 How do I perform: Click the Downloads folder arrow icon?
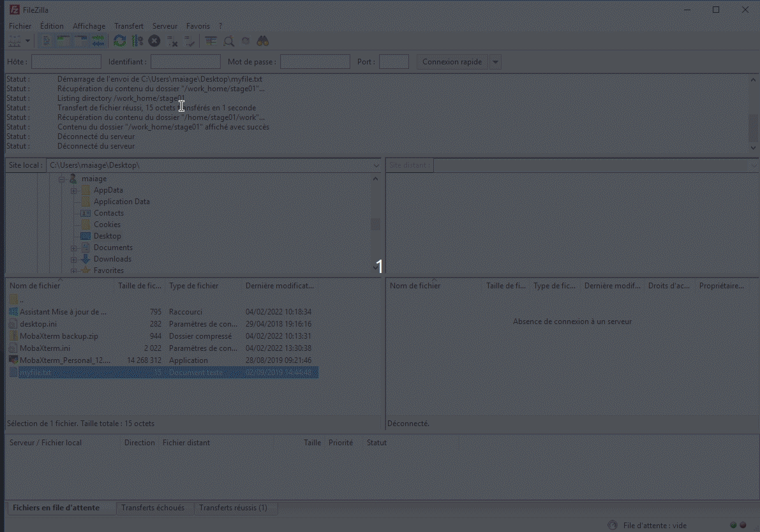(x=86, y=259)
